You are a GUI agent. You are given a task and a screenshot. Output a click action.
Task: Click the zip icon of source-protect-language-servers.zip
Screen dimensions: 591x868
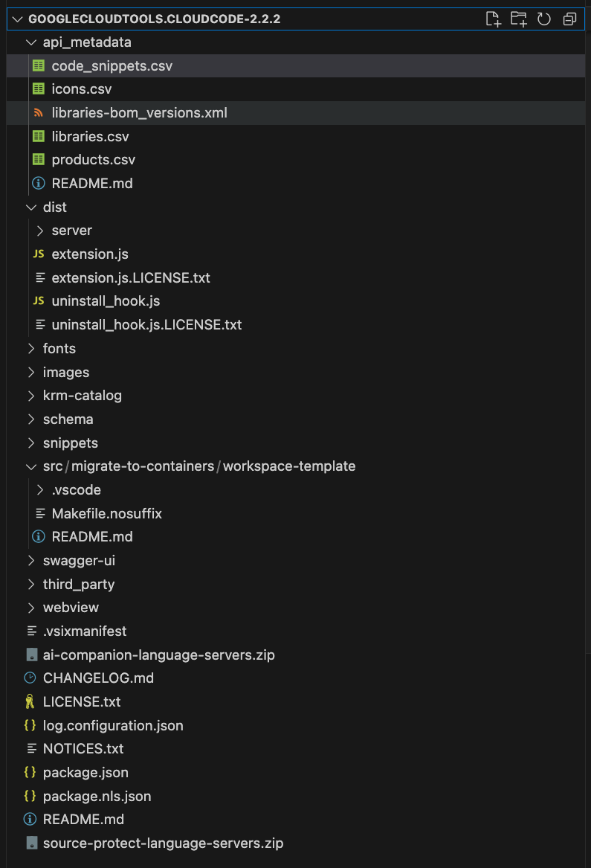(32, 843)
